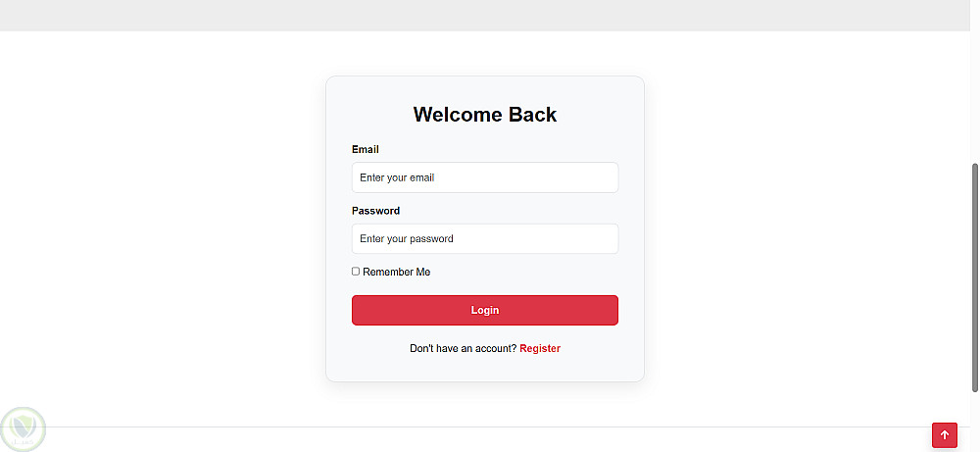
Task: Click empty card space right of Remember Me
Action: pyautogui.click(x=525, y=272)
